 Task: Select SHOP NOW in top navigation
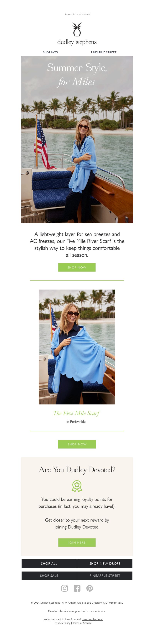[50, 53]
